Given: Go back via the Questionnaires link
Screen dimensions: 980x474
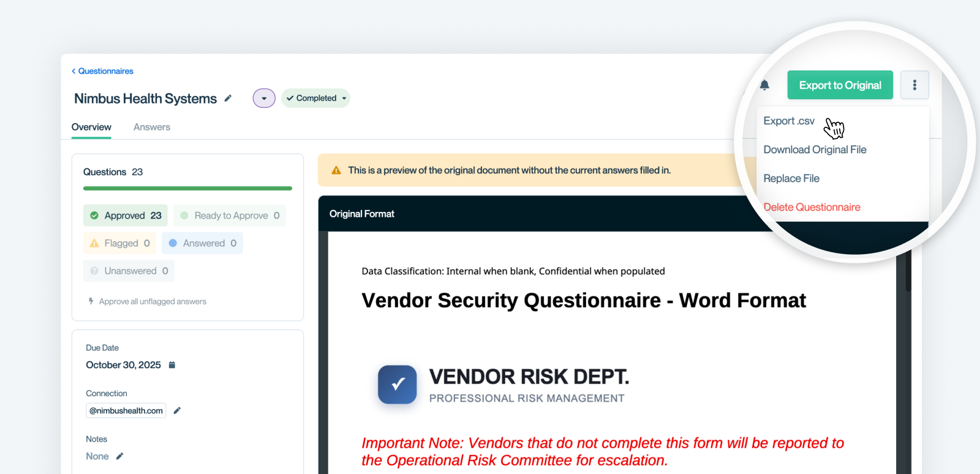Looking at the screenshot, I should pyautogui.click(x=105, y=71).
